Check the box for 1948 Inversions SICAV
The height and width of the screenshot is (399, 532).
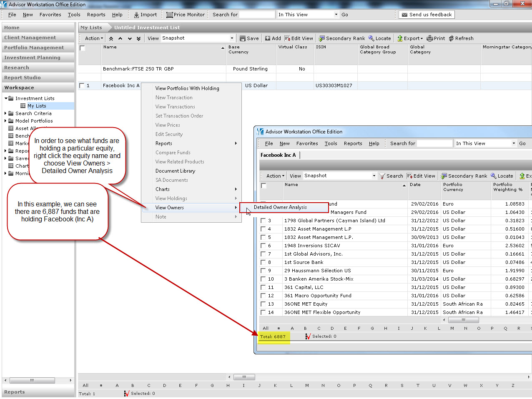263,246
